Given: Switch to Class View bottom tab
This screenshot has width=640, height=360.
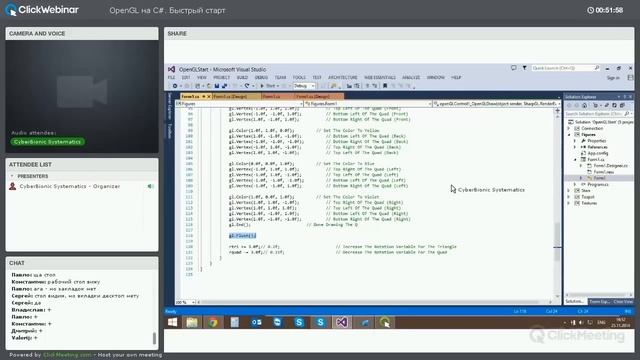Looking at the screenshot, I should click(623, 302).
